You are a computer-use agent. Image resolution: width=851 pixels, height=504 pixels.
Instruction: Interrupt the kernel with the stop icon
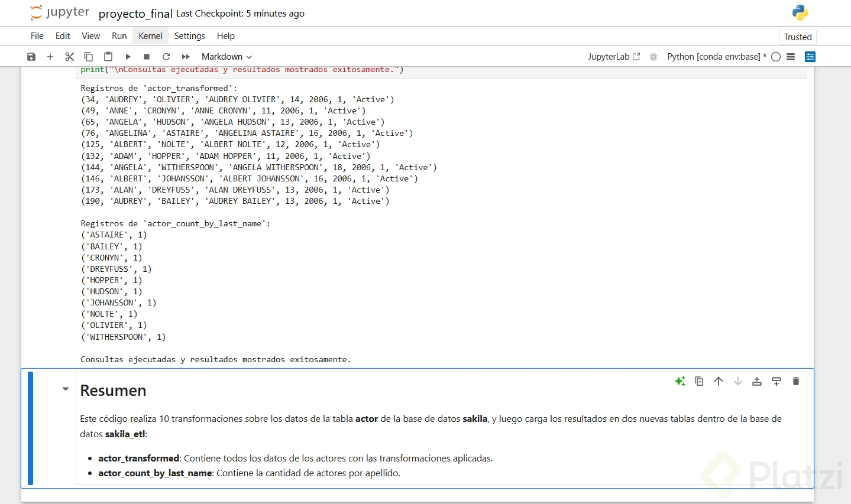[x=147, y=57]
